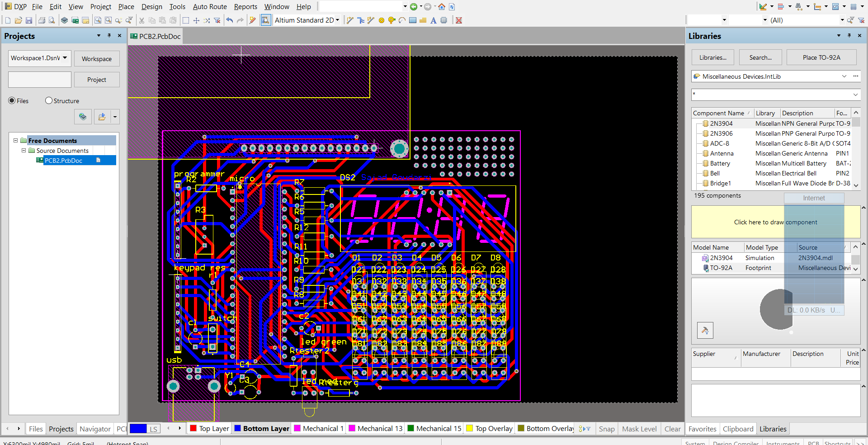The width and height of the screenshot is (868, 445).
Task: Click the New document icon
Action: [x=8, y=20]
